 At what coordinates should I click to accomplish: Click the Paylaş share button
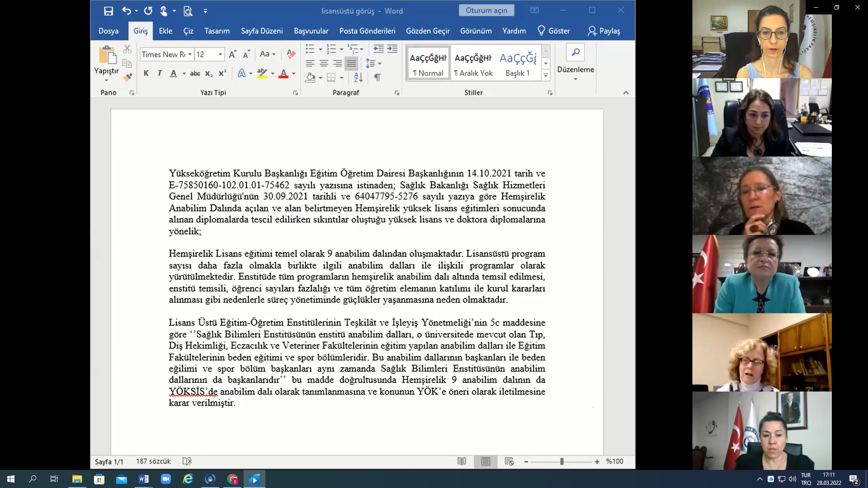(x=604, y=31)
